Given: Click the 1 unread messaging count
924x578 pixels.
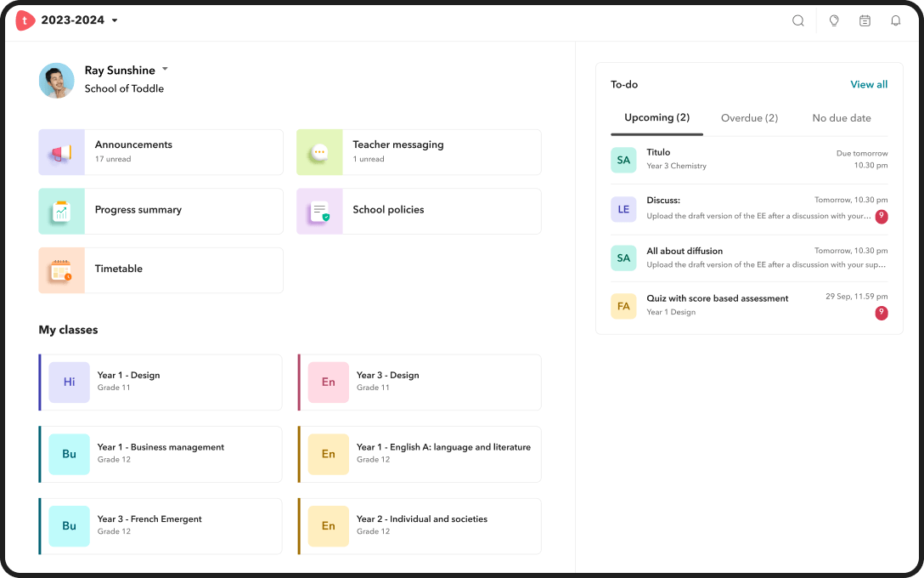Looking at the screenshot, I should 369,159.
